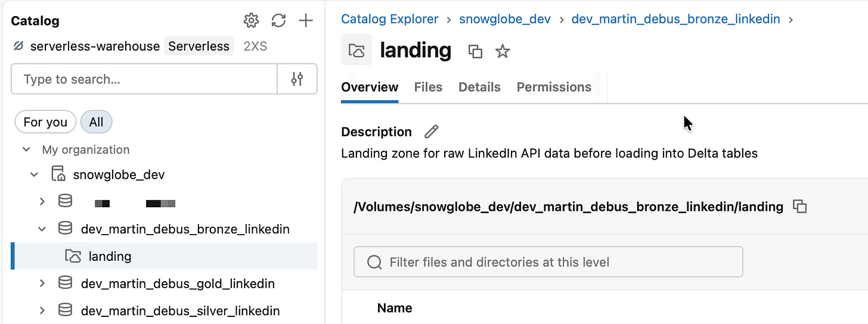Focus the Filter files and directories field

548,262
